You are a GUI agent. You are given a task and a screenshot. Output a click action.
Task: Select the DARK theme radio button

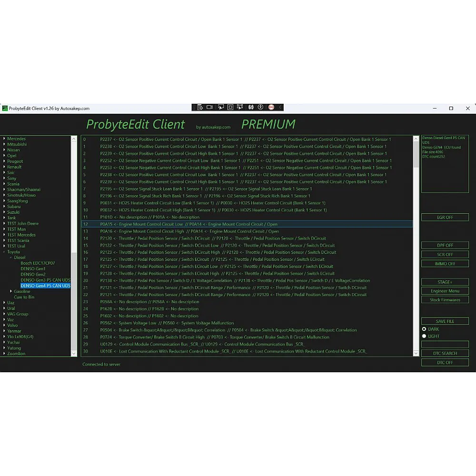424,329
